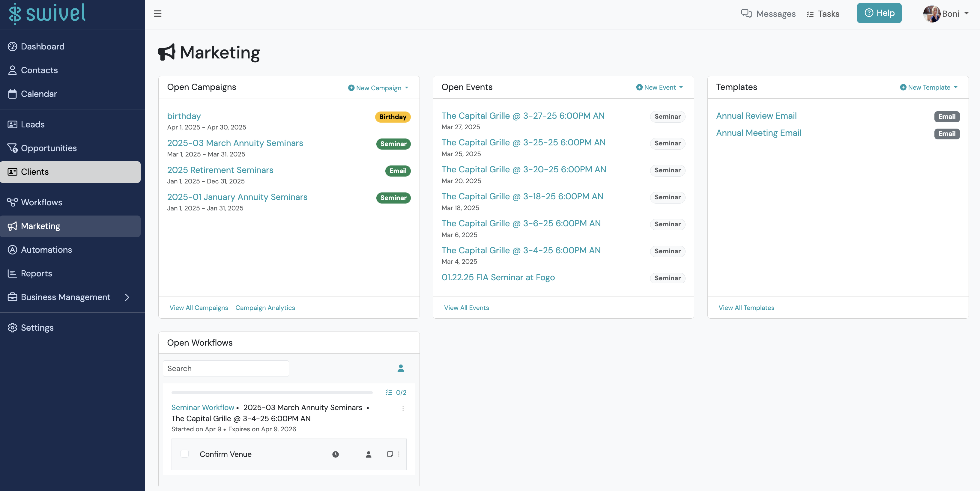Open the Boni user profile menu
Screen dimensions: 980x491
coord(946,14)
